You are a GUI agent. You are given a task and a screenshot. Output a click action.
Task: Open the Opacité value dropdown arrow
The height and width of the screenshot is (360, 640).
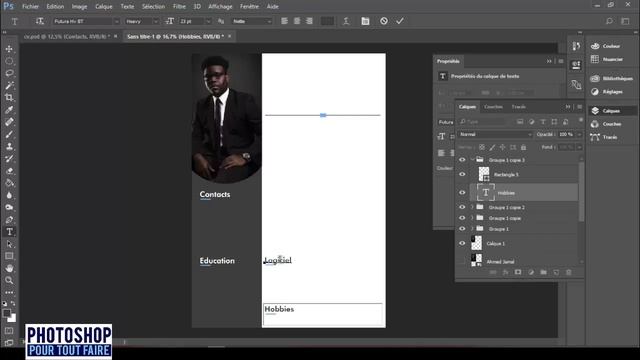(579, 134)
